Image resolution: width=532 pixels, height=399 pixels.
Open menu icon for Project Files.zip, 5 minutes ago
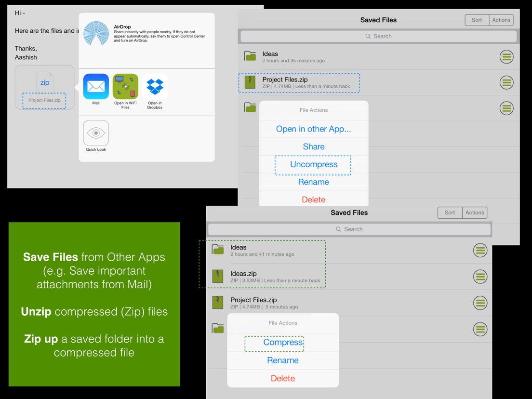pos(480,303)
